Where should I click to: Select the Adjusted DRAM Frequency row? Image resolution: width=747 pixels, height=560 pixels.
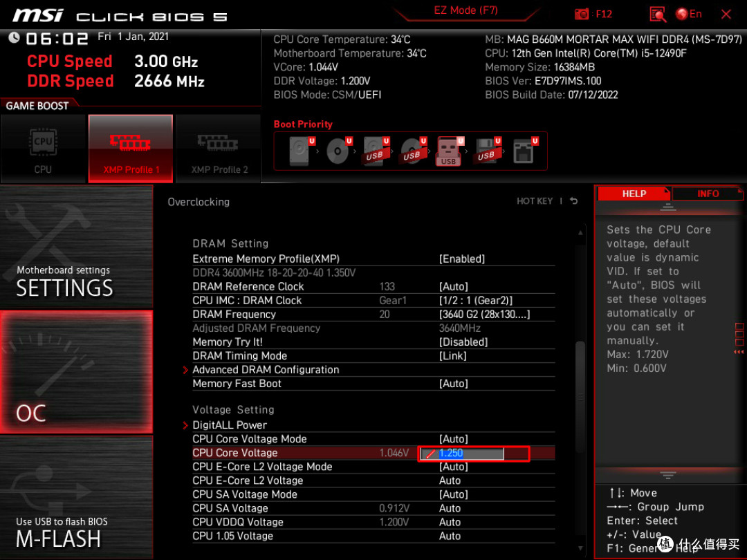point(373,328)
